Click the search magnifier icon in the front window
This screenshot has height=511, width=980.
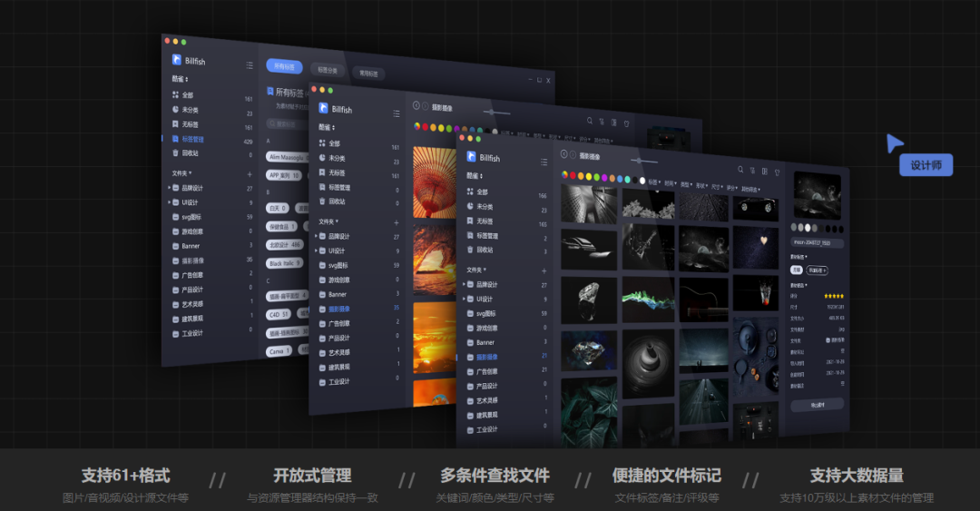point(740,169)
